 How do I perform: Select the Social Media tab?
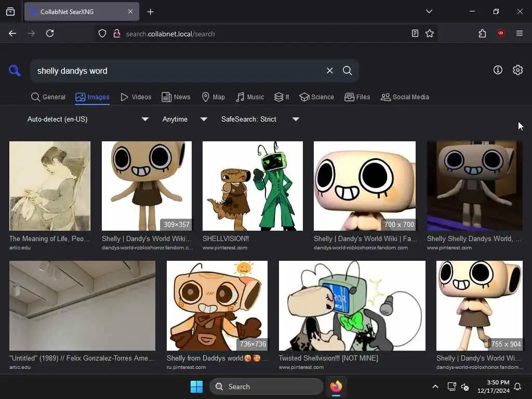tap(405, 97)
